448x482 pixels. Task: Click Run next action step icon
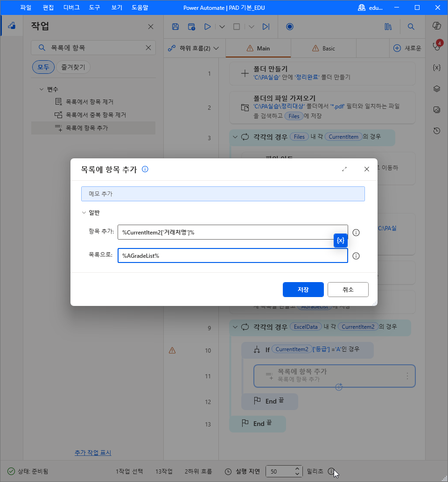click(266, 27)
